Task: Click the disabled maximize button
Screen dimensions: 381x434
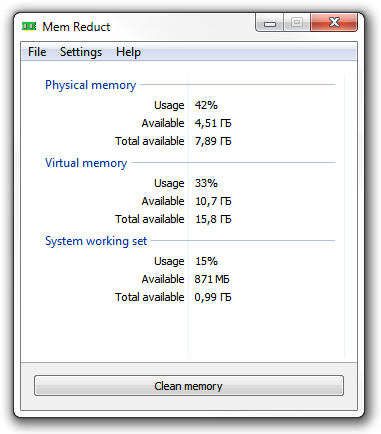Action: 297,23
